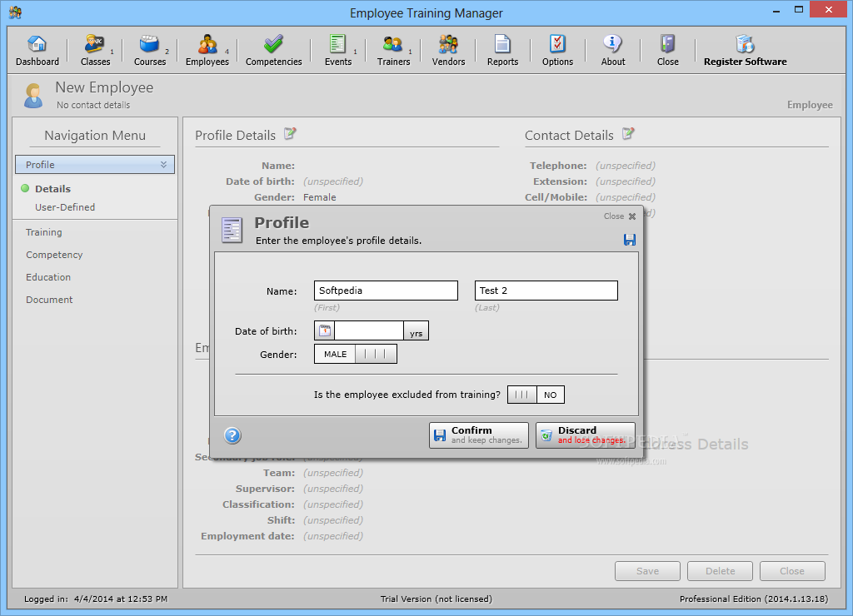Expand the Profile navigation section chevron
The image size is (853, 616).
tap(163, 165)
